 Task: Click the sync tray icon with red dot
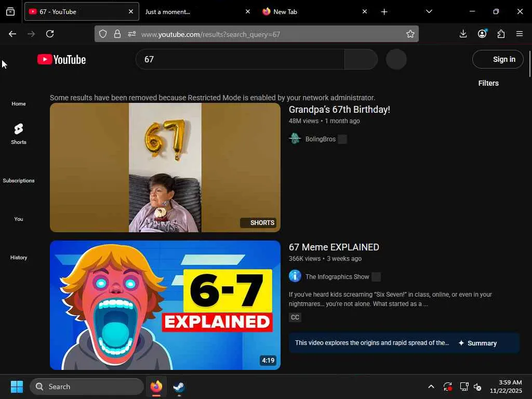coord(447,387)
